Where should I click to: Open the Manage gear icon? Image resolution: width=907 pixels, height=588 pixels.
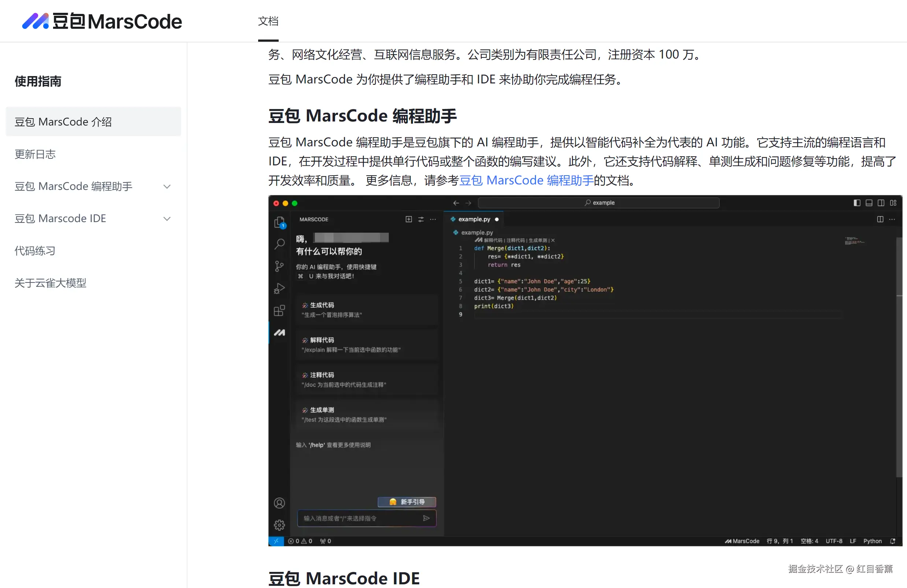pos(279,525)
